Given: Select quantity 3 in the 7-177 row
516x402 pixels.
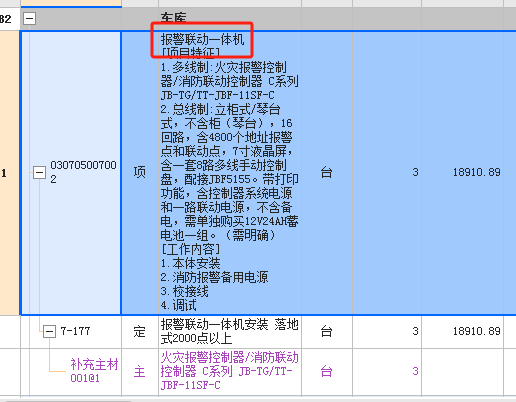Looking at the screenshot, I should tap(387, 332).
